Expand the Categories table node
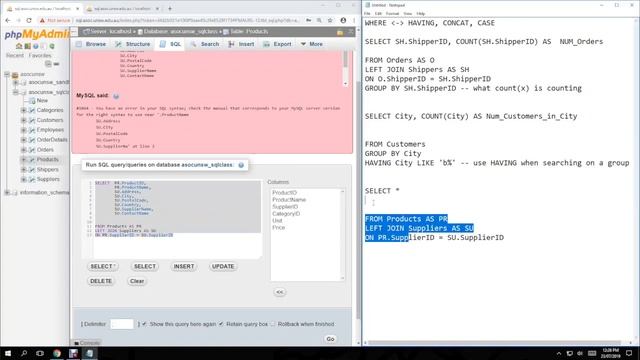The width and height of the screenshot is (640, 360). click(23, 111)
